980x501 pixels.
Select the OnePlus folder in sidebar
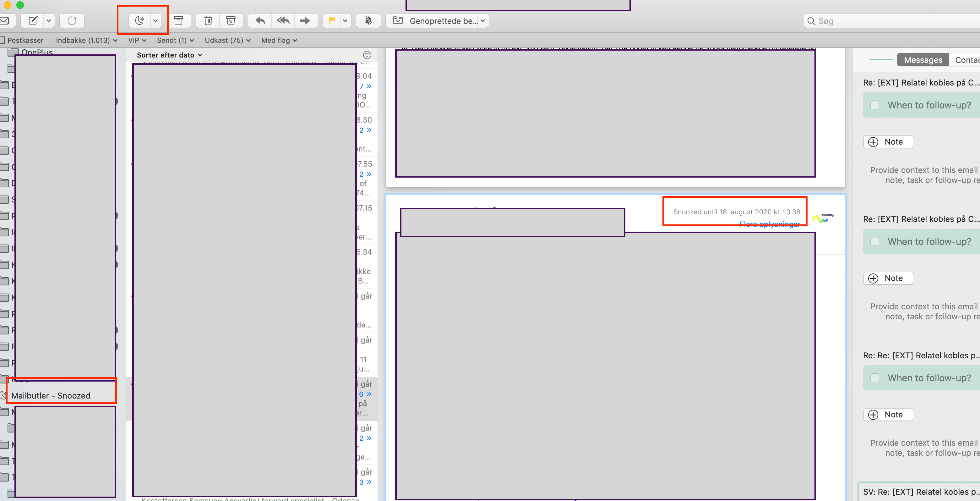[36, 52]
